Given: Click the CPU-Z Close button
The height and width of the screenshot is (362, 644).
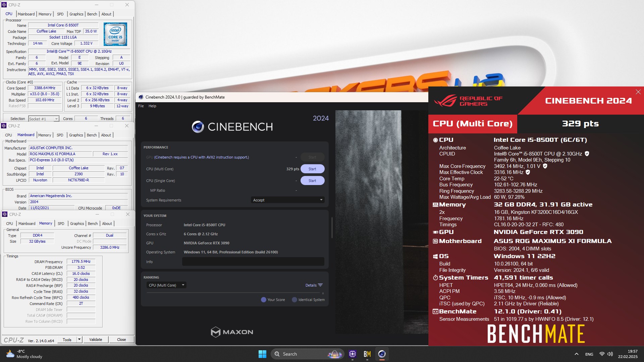Looking at the screenshot, I should click(x=121, y=340).
